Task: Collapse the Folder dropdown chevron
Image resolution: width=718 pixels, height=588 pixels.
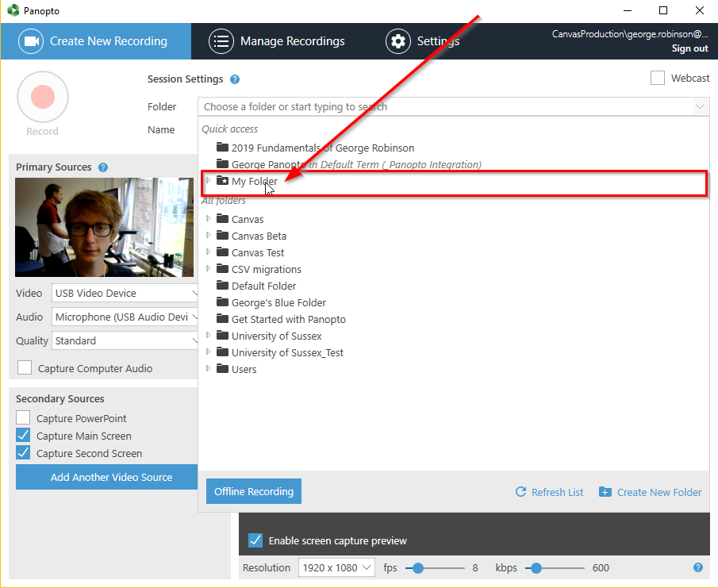Action: click(x=700, y=106)
